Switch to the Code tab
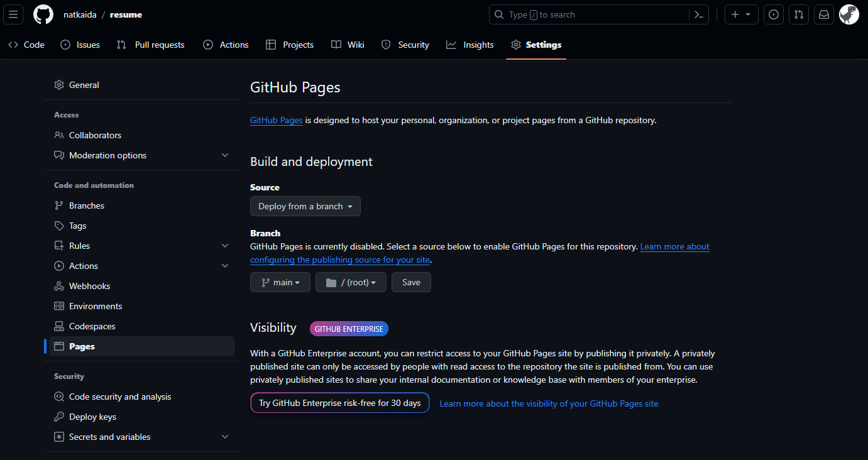 [26, 45]
